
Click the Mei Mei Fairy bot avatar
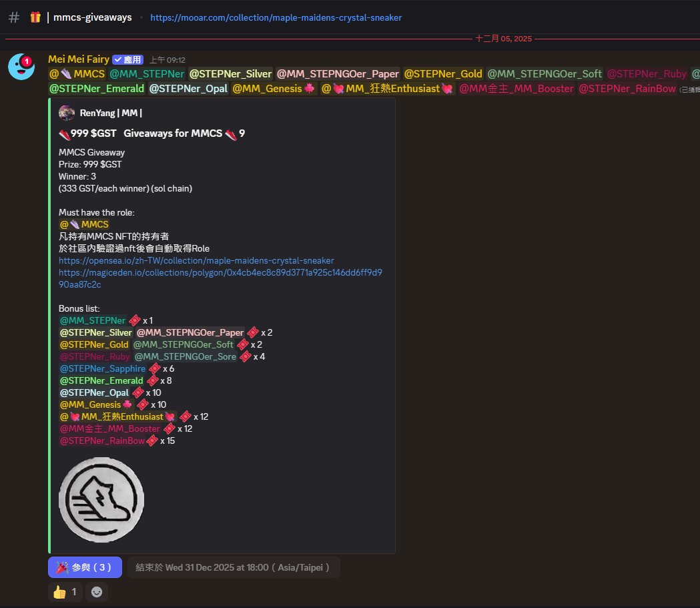coord(21,67)
